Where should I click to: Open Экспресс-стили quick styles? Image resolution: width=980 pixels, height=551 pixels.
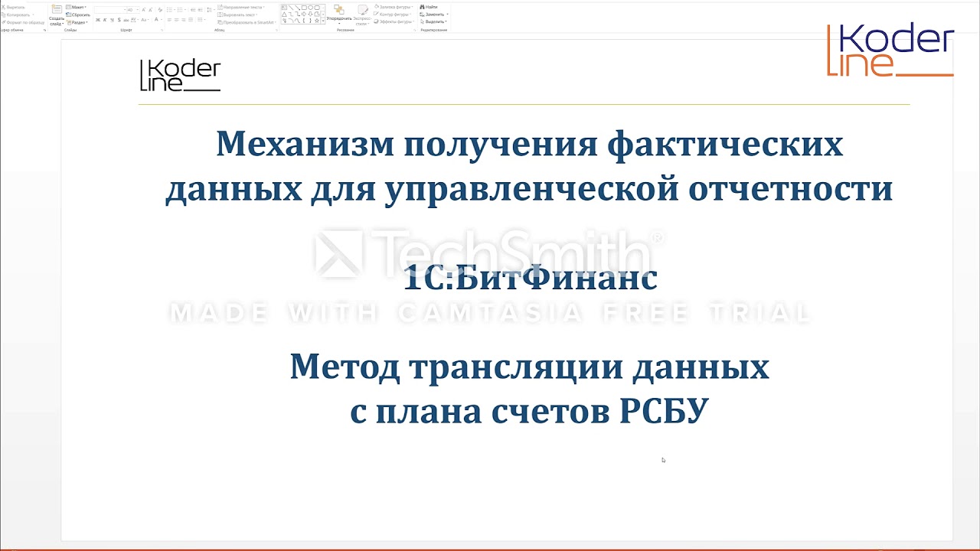[362, 15]
